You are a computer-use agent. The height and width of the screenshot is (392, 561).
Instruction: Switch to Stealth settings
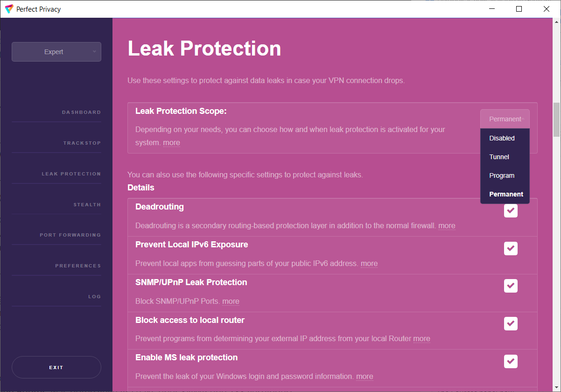tap(87, 205)
